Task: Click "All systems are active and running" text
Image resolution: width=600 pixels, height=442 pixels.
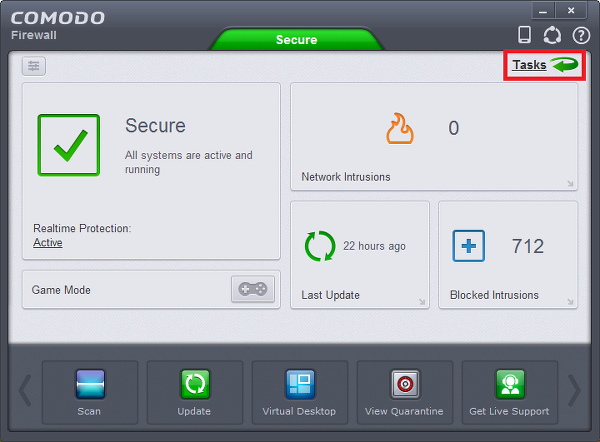Action: pos(189,162)
